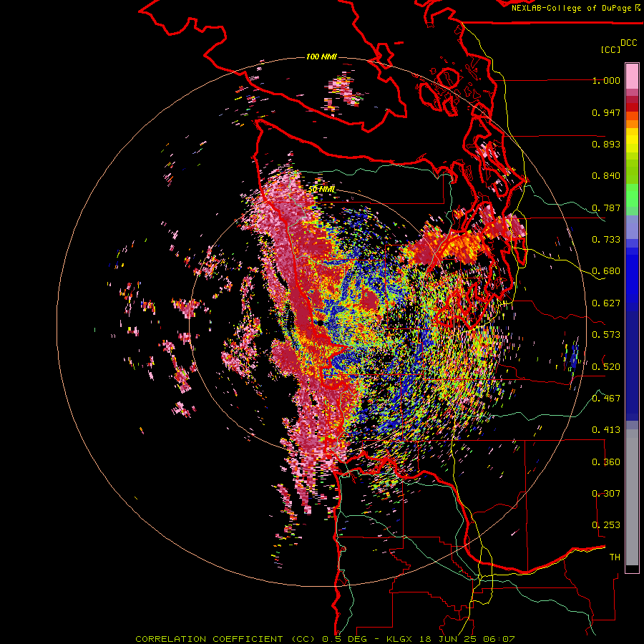Click the 0.573 scale value
This screenshot has width=644, height=644.
coord(606,335)
